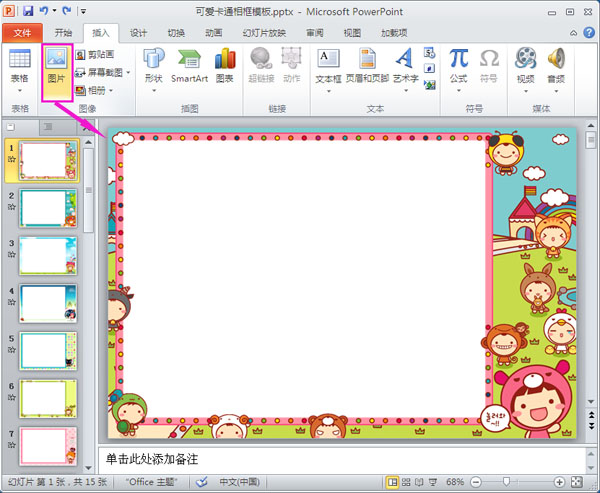Go to previous slide double-arrow button
600x493 pixels.
coord(591,415)
